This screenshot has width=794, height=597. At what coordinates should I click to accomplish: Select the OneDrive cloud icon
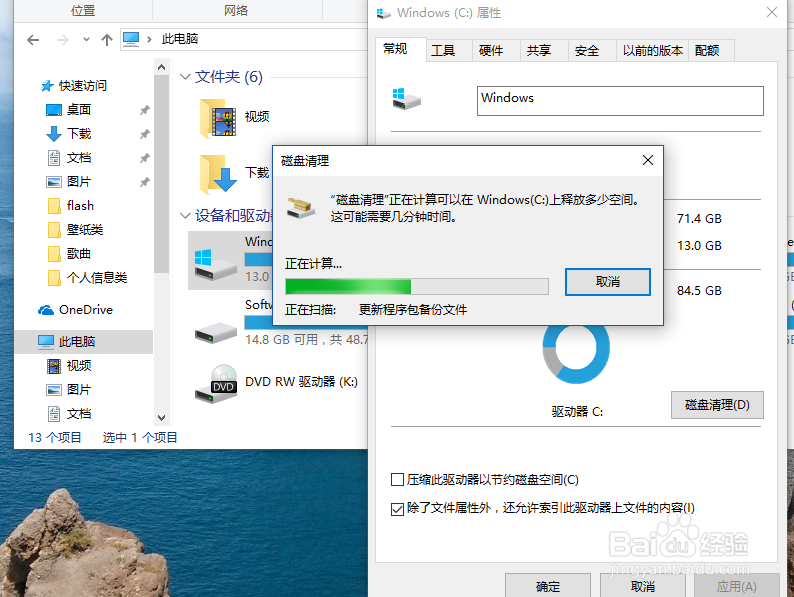pos(46,310)
